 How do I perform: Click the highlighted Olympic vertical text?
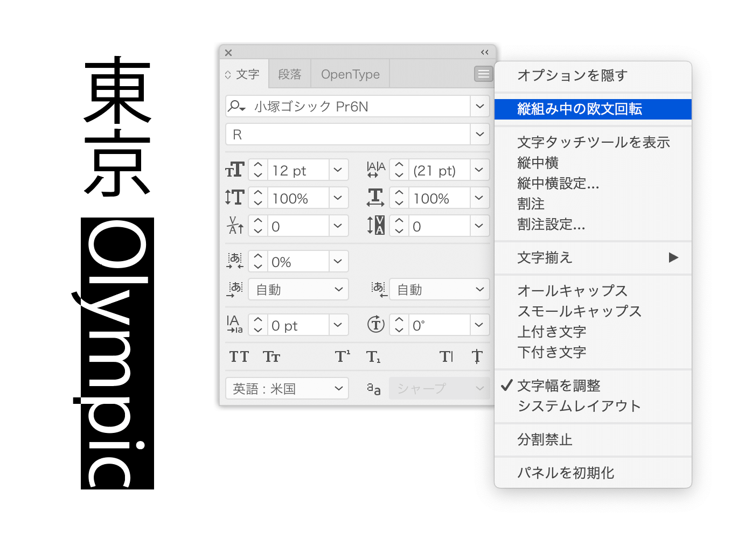(117, 353)
